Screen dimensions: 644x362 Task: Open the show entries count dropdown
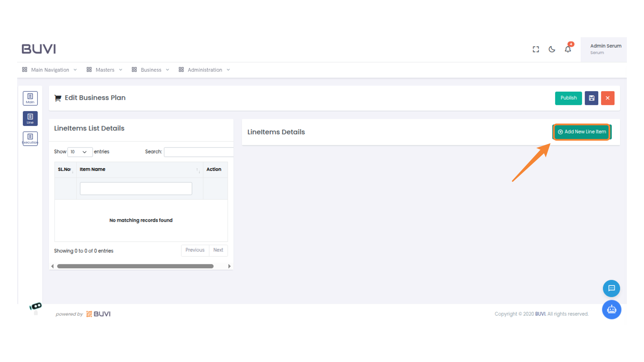coord(79,152)
